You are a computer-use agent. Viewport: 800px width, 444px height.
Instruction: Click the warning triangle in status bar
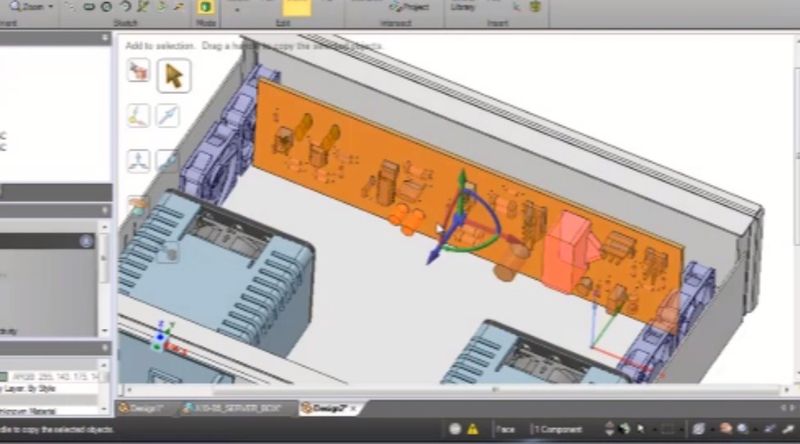(473, 429)
